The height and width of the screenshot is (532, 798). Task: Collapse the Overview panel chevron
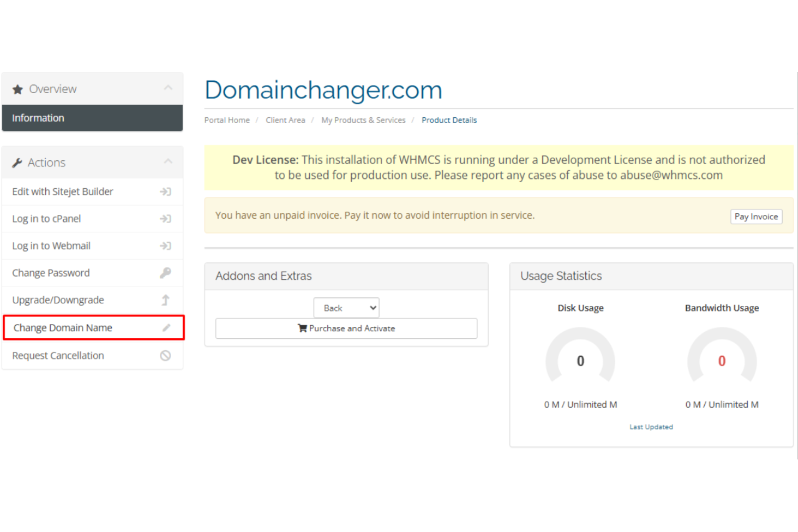pyautogui.click(x=168, y=88)
